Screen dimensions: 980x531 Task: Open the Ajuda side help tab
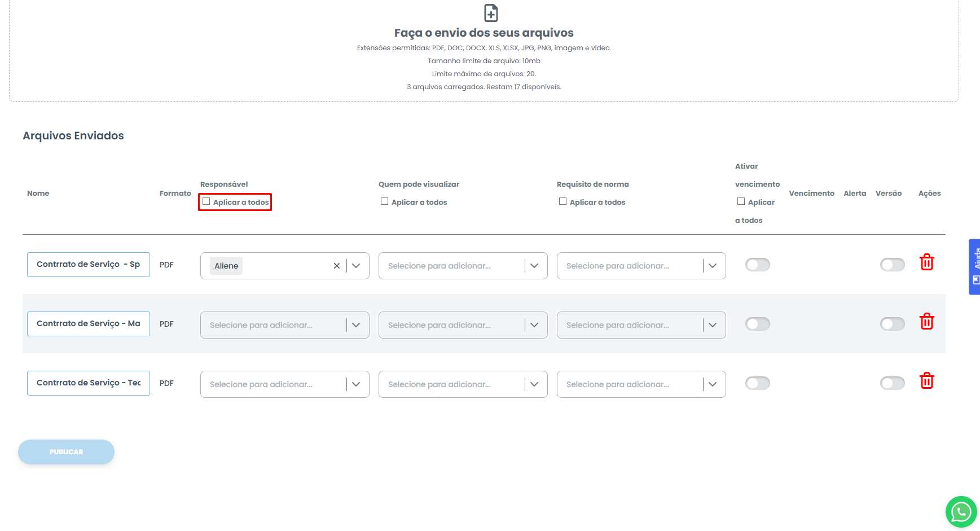click(x=974, y=266)
